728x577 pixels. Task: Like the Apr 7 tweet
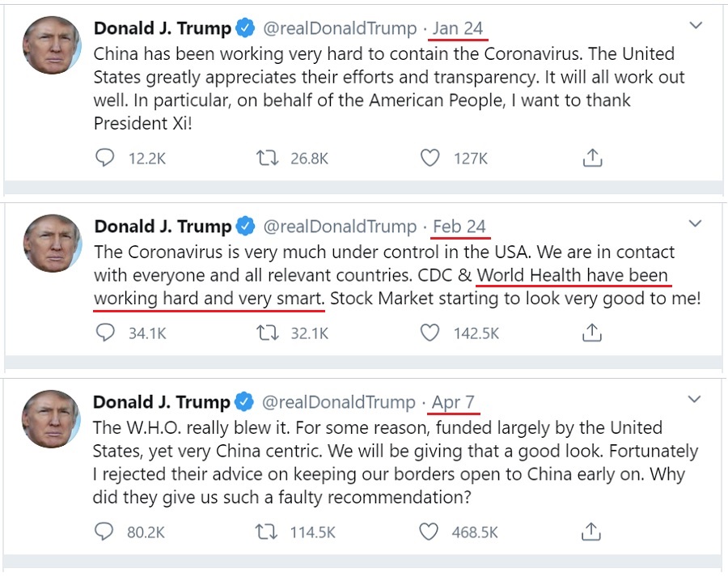430,532
